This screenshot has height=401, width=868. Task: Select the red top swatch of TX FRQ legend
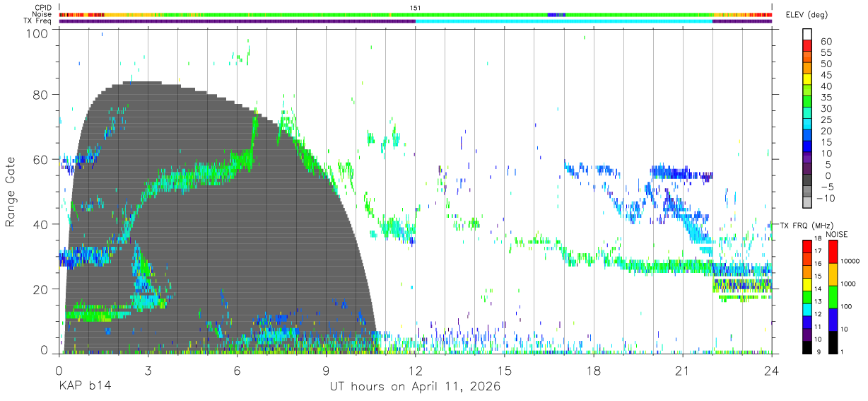pos(807,245)
